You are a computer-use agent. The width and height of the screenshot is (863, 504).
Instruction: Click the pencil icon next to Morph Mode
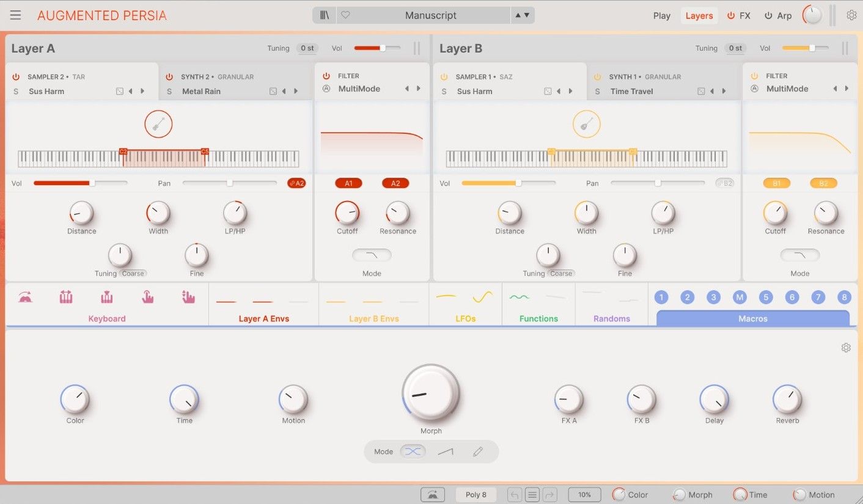click(x=479, y=451)
